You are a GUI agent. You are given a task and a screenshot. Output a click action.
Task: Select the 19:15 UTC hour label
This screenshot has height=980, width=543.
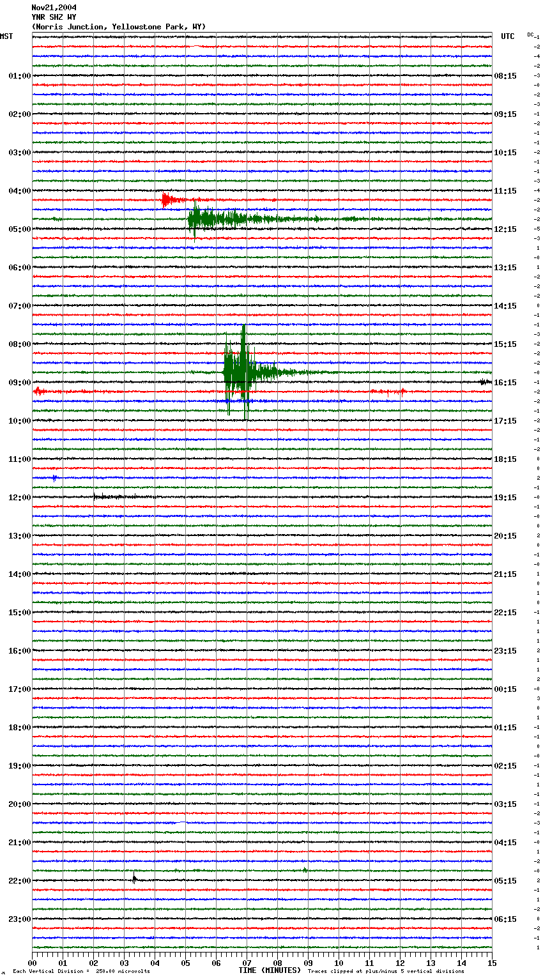pos(505,498)
